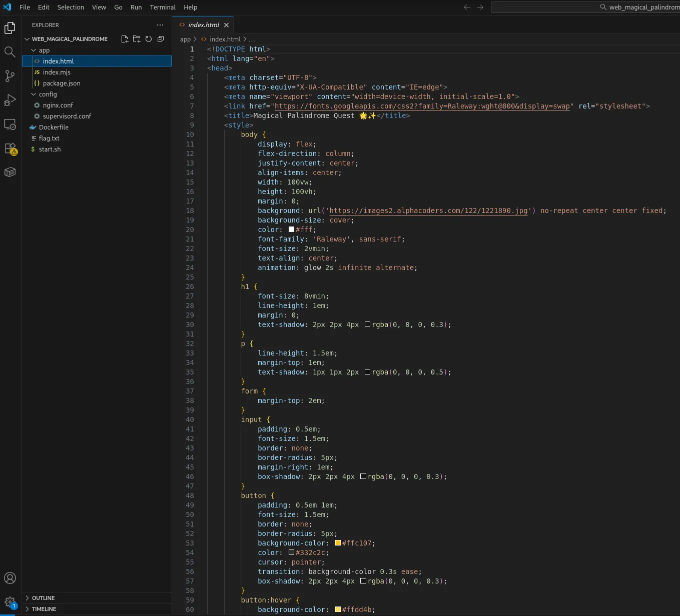Follow the Google Fonts stylesheet link
680x616 pixels.
(422, 106)
